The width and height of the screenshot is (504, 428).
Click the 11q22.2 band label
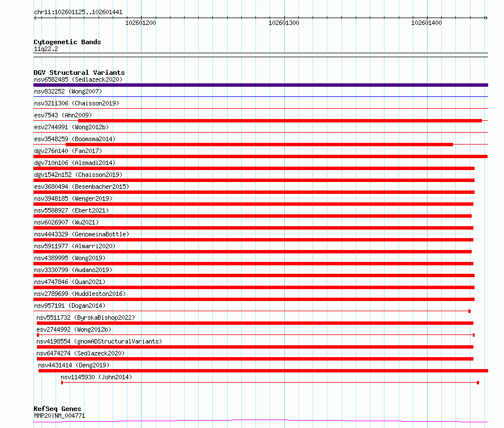(46, 49)
